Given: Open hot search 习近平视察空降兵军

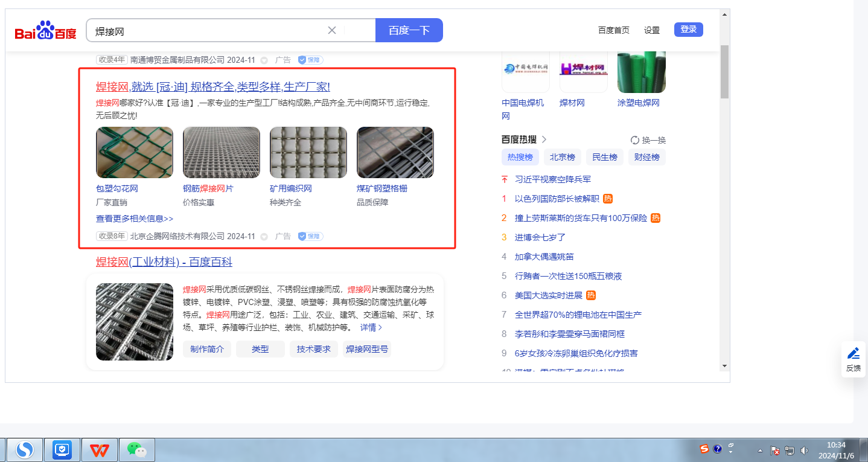Looking at the screenshot, I should pos(553,179).
